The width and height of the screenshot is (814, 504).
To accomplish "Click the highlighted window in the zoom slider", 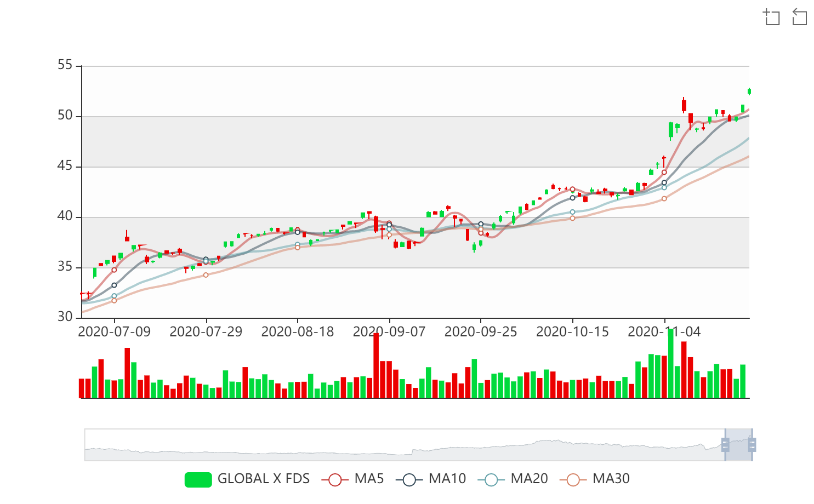I will 738,445.
